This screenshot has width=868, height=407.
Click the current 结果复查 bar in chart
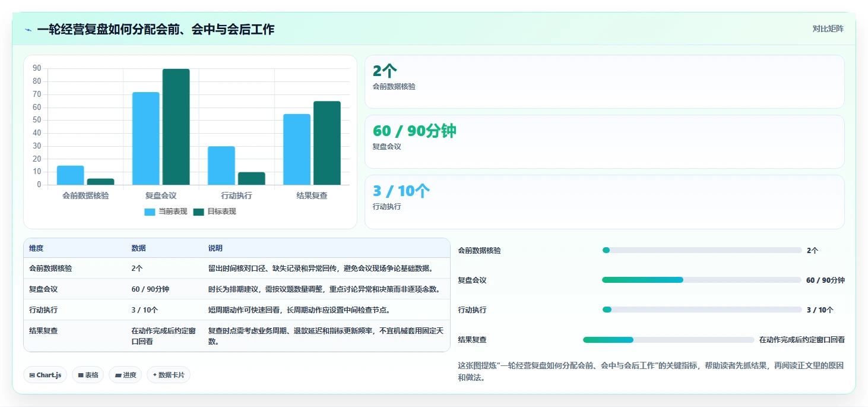pyautogui.click(x=296, y=149)
